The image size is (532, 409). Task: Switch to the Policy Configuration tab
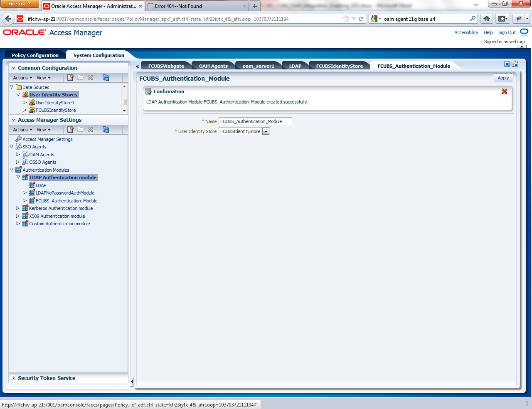click(x=35, y=55)
